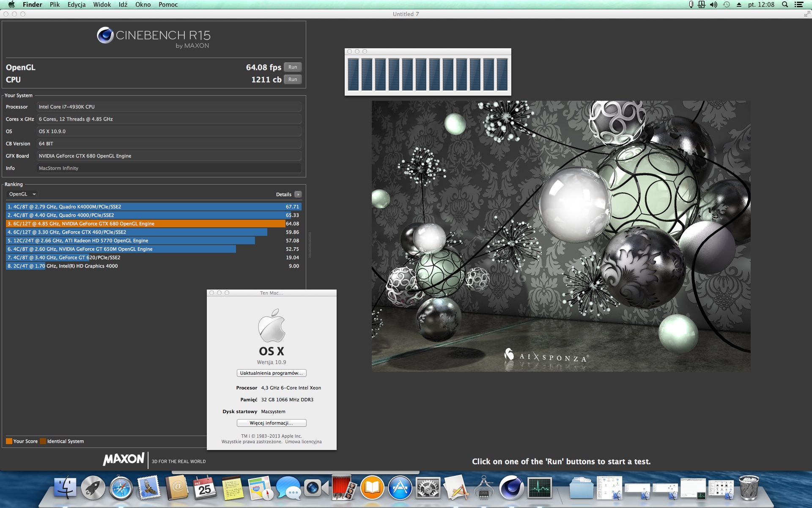Select the ATI Radeon HD 5770 row
This screenshot has width=812, height=508.
tap(154, 240)
